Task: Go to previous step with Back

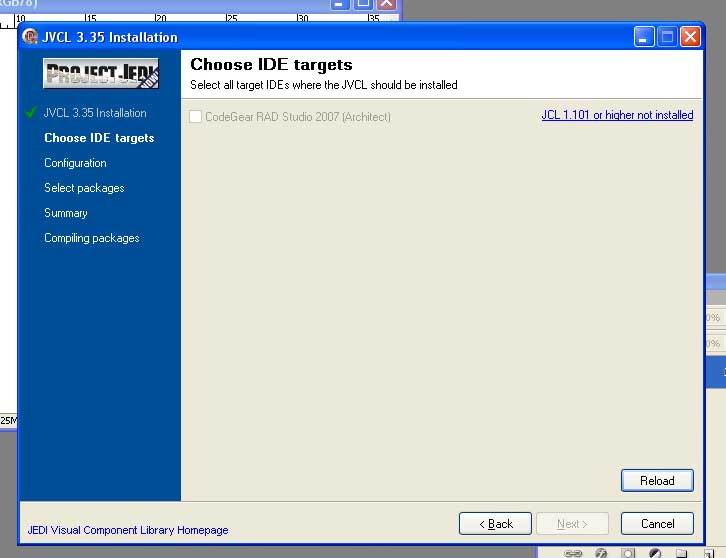Action: coord(495,523)
